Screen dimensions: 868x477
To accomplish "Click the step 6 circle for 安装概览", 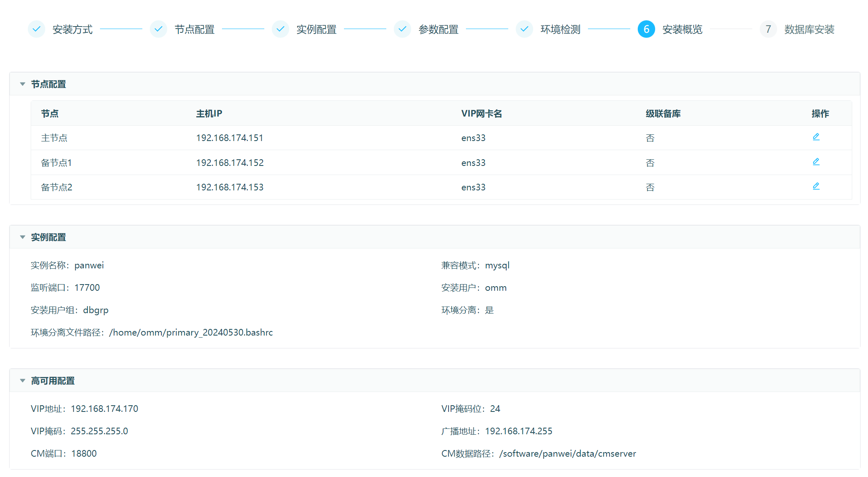I will [x=646, y=29].
